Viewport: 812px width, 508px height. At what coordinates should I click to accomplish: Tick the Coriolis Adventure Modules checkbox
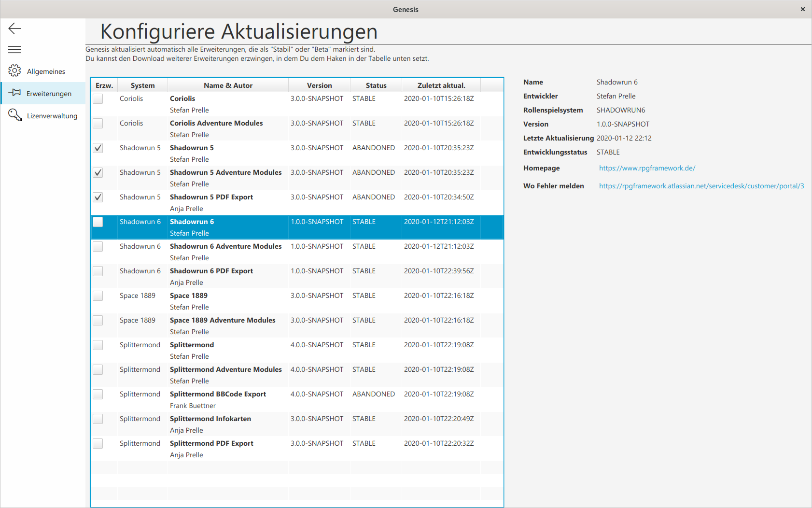[98, 123]
